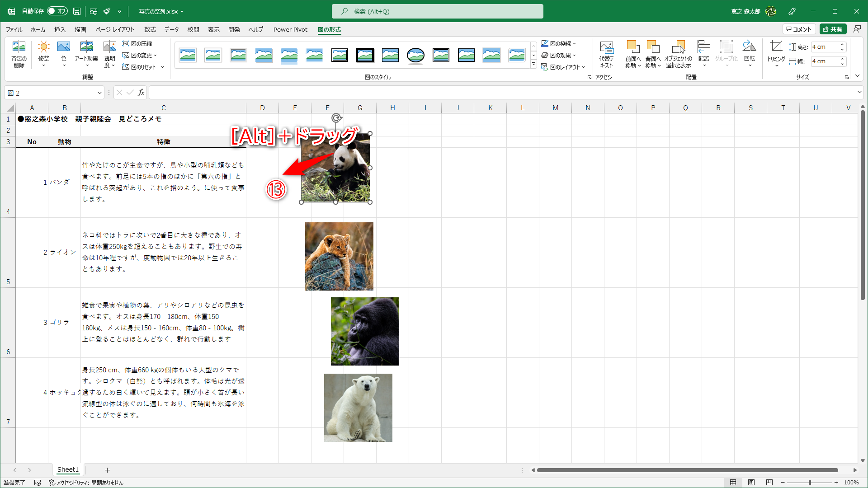Switch to the 図の形式 ribbon tab
Image resolution: width=868 pixels, height=488 pixels.
(x=329, y=29)
